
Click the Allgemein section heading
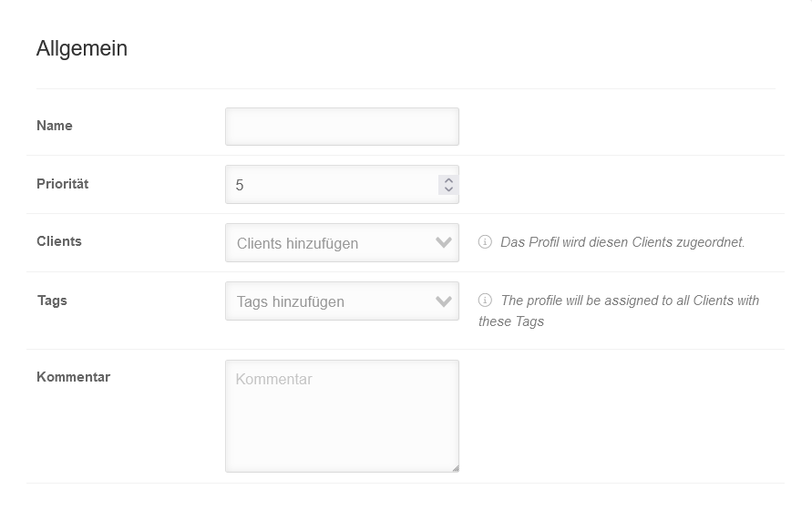pyautogui.click(x=82, y=49)
